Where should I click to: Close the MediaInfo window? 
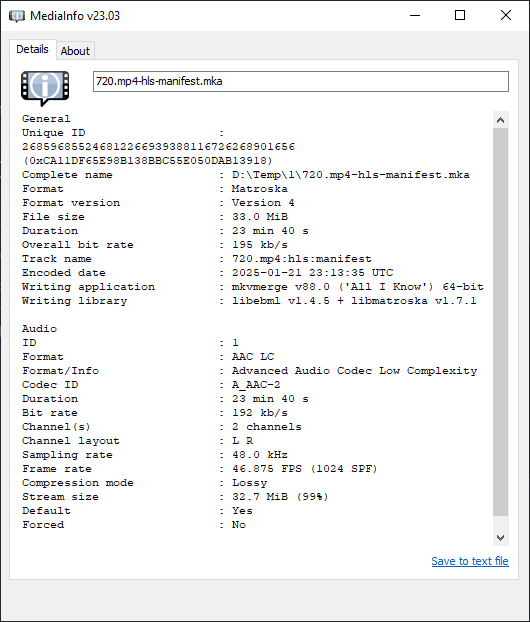[506, 16]
